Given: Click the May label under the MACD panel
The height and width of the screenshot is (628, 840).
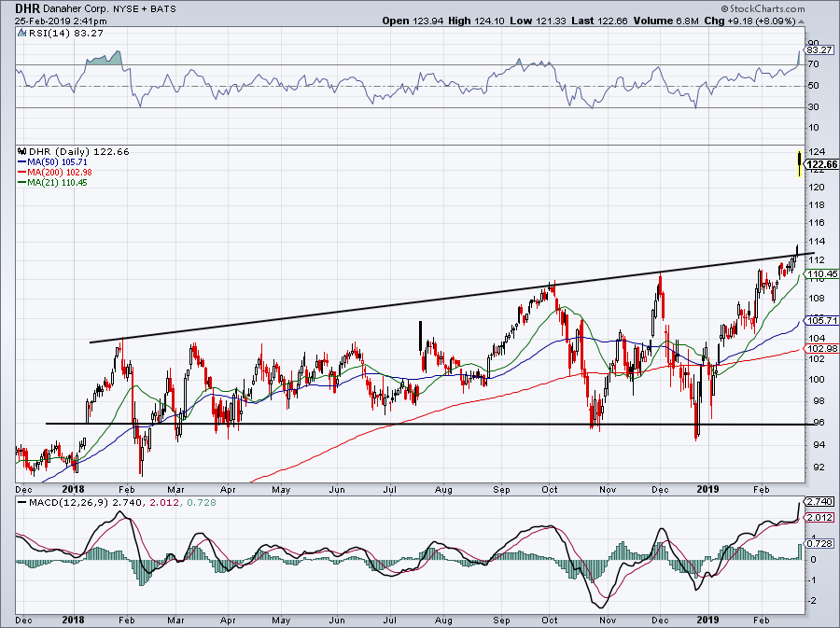Looking at the screenshot, I should (x=281, y=621).
